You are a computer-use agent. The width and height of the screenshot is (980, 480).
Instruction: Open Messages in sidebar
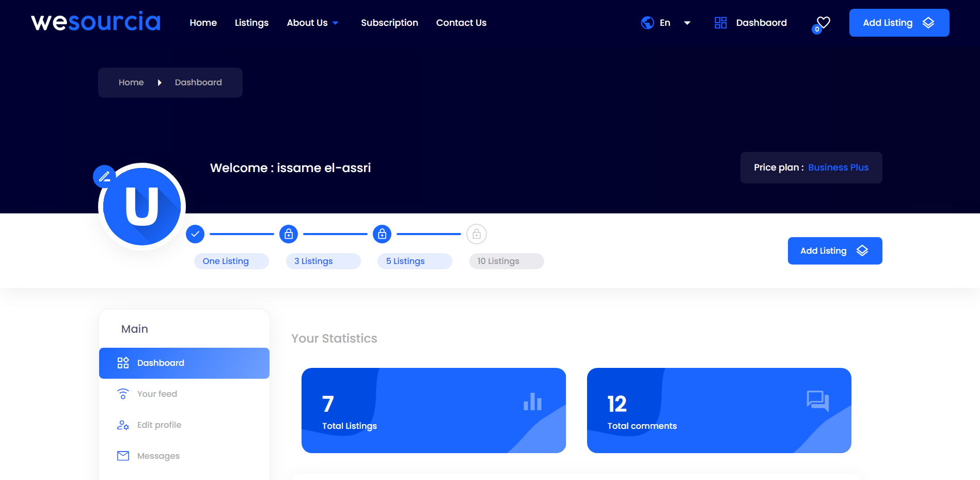[x=184, y=456]
